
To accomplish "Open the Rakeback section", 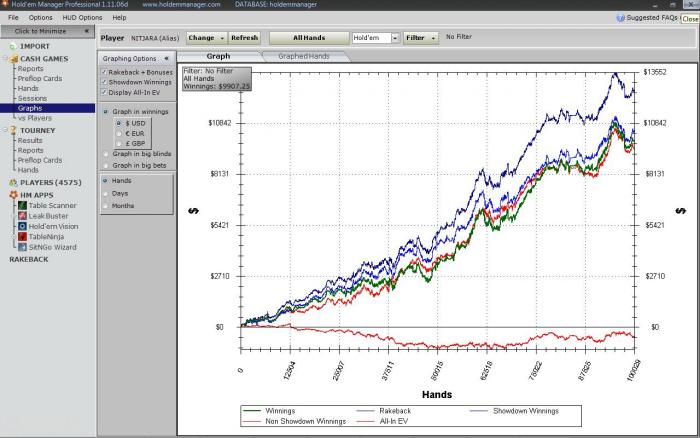I will [x=29, y=259].
